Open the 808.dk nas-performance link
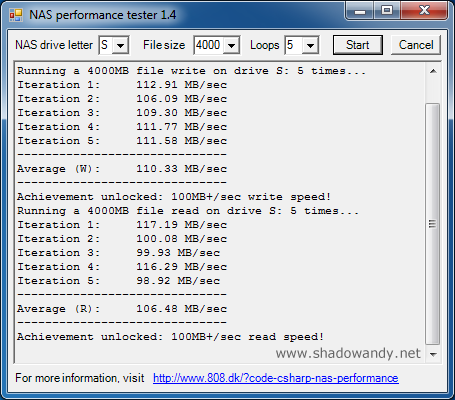Screen dimensions: 455x400 [x=276, y=378]
